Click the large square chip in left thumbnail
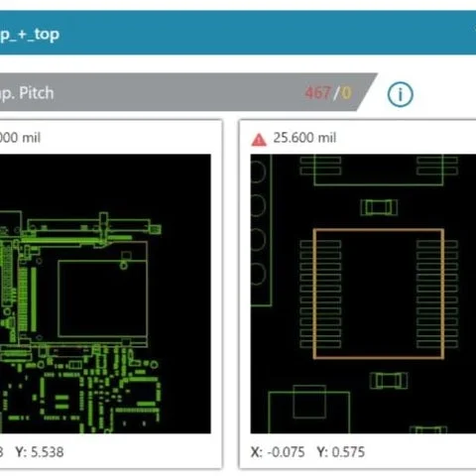The height and width of the screenshot is (476, 476). [102, 298]
